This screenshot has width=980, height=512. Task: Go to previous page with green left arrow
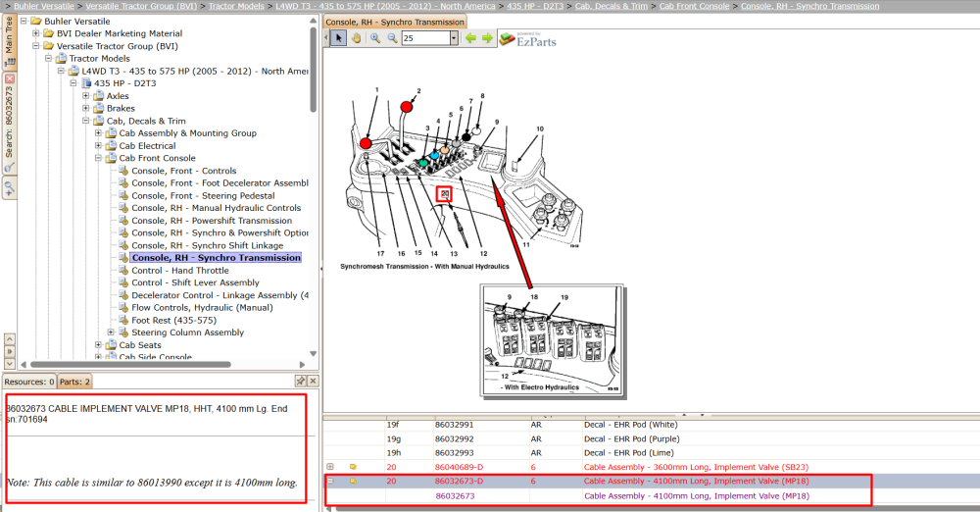[x=470, y=38]
